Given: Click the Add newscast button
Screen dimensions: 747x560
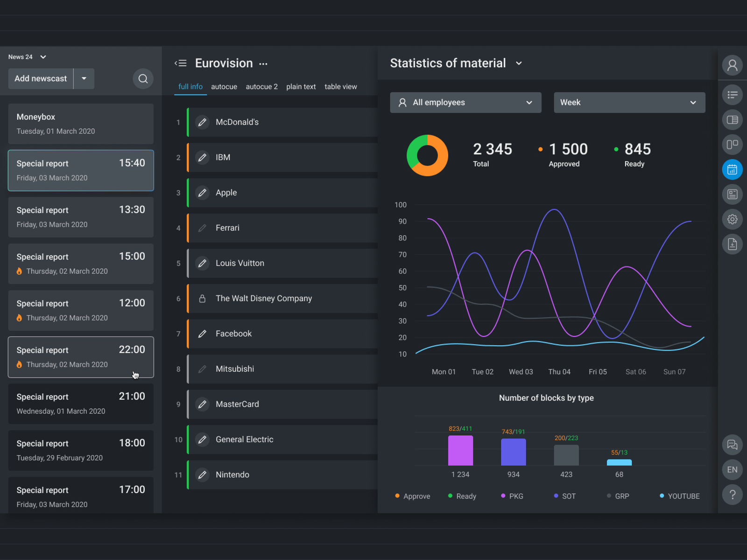Looking at the screenshot, I should click(41, 78).
